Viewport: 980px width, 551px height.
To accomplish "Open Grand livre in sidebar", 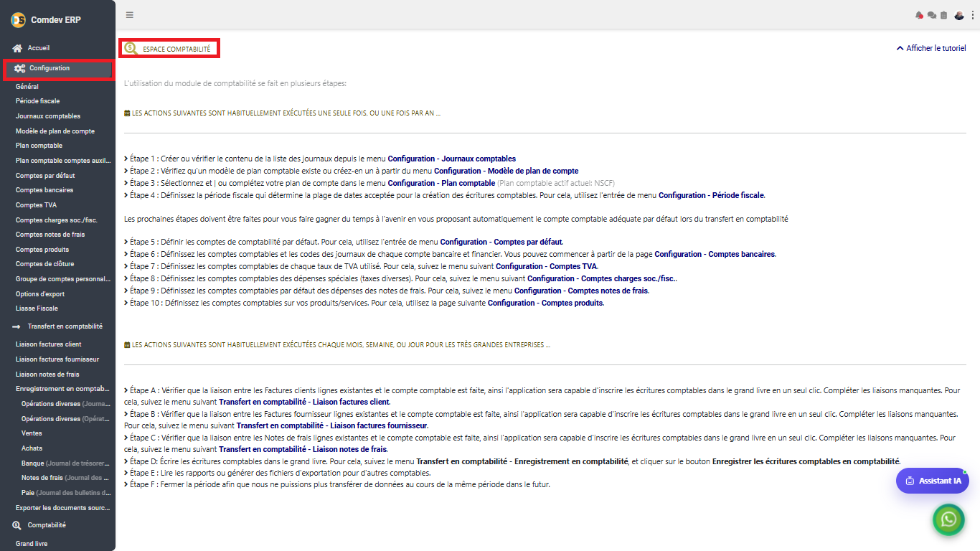I will pyautogui.click(x=32, y=544).
